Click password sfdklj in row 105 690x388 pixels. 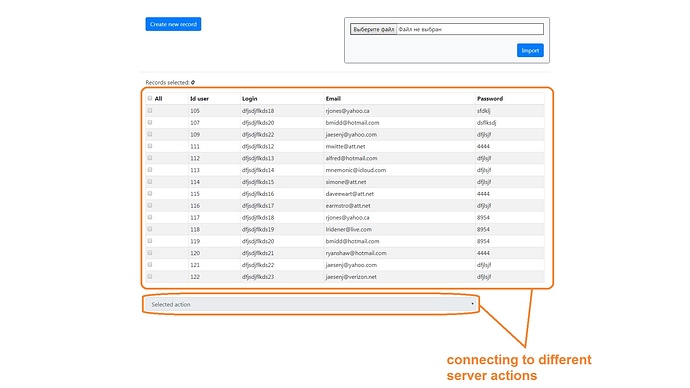point(484,111)
